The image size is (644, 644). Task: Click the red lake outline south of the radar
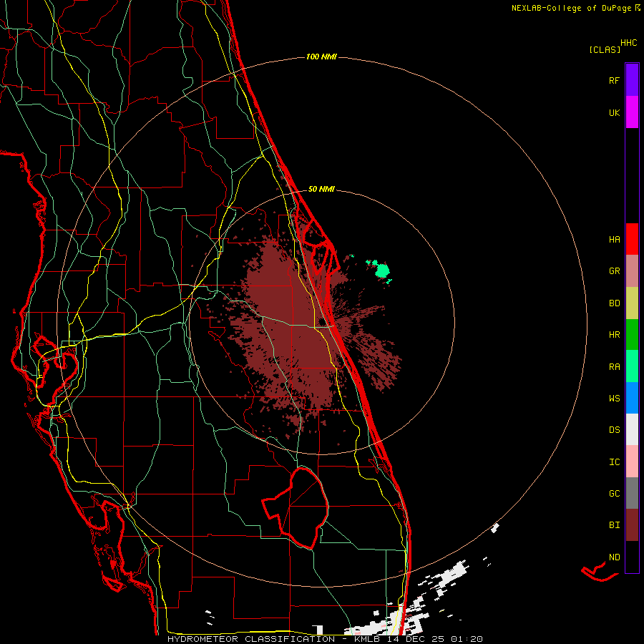[296, 509]
